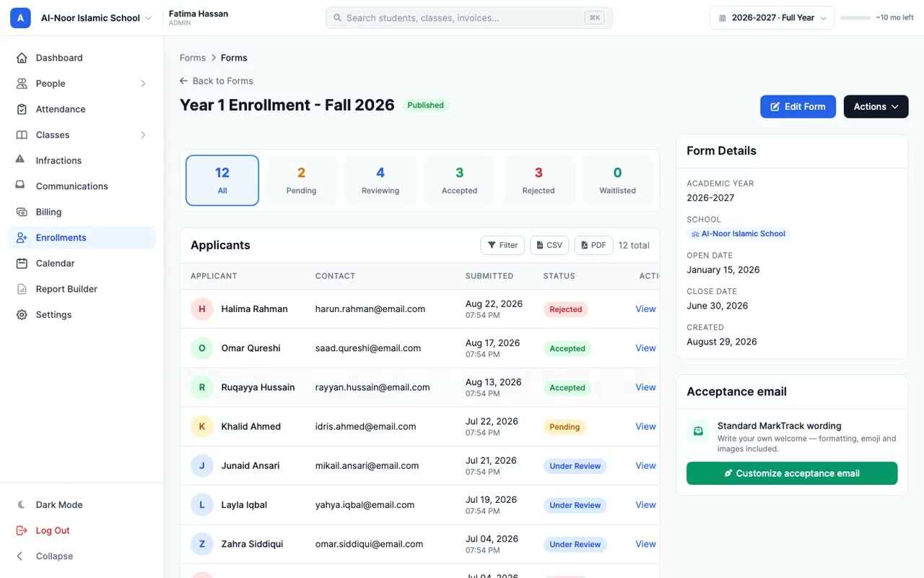
Task: Select the Accepted 3 tab
Action: [x=460, y=181]
